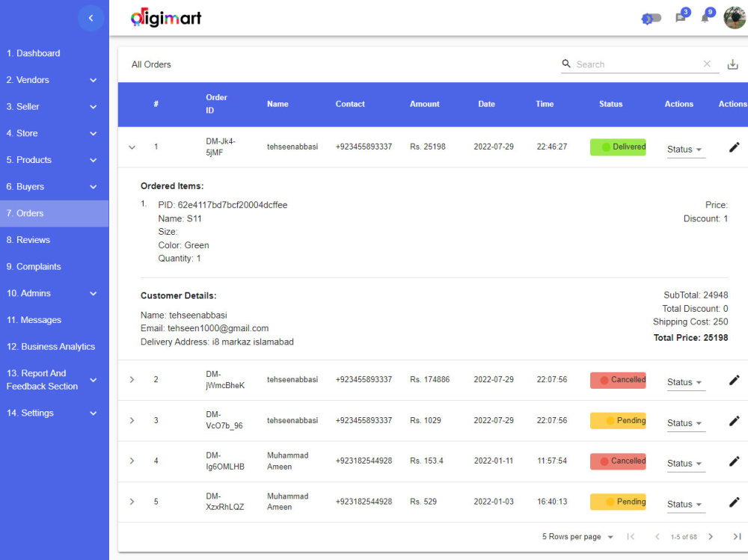Download the orders list
Screen dimensions: 748x560
pyautogui.click(x=733, y=64)
